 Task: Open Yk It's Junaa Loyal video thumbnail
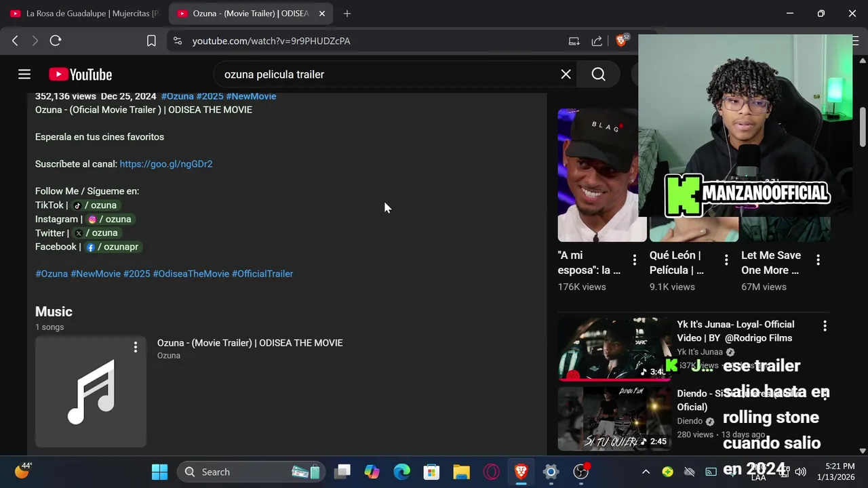(614, 350)
